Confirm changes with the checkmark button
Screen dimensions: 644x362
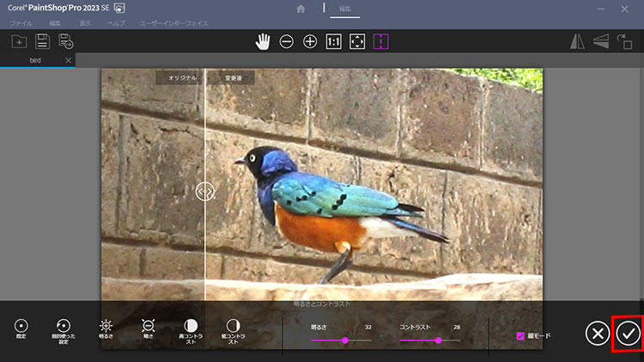tap(629, 333)
